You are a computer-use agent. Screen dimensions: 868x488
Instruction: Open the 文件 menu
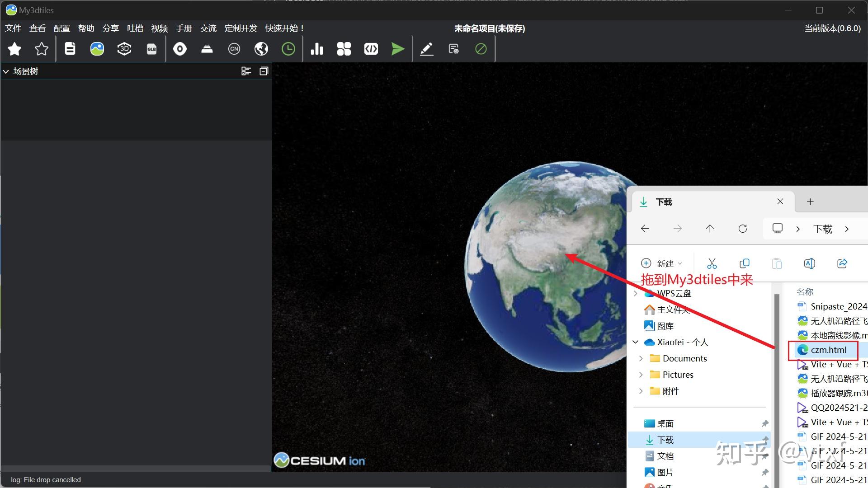(13, 28)
